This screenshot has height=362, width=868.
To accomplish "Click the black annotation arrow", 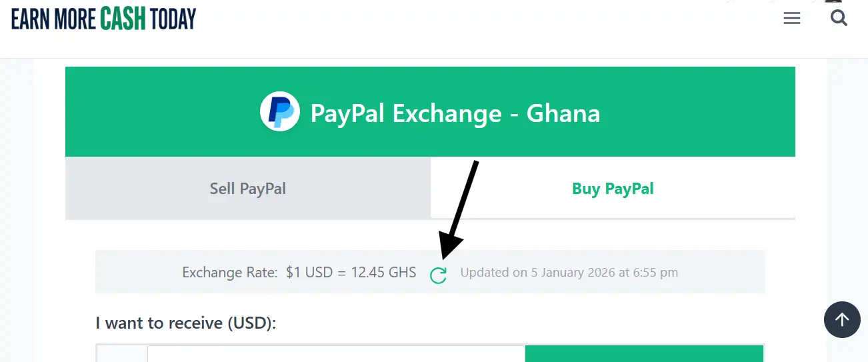I will (x=459, y=212).
